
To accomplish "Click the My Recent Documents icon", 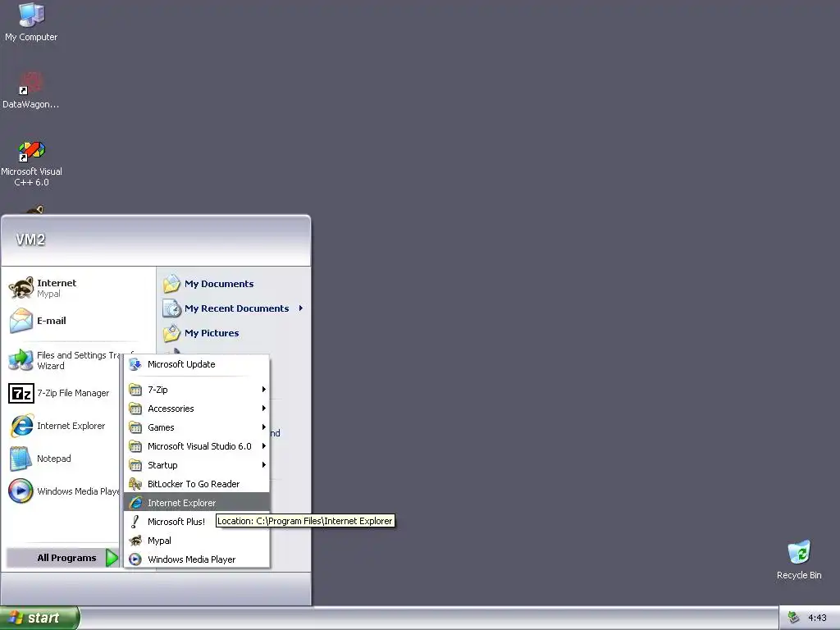I will (171, 308).
